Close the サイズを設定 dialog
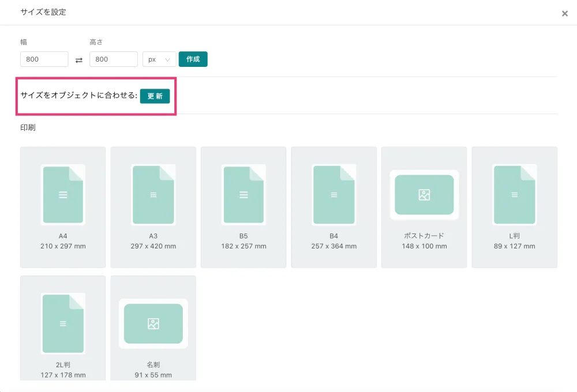 point(565,13)
